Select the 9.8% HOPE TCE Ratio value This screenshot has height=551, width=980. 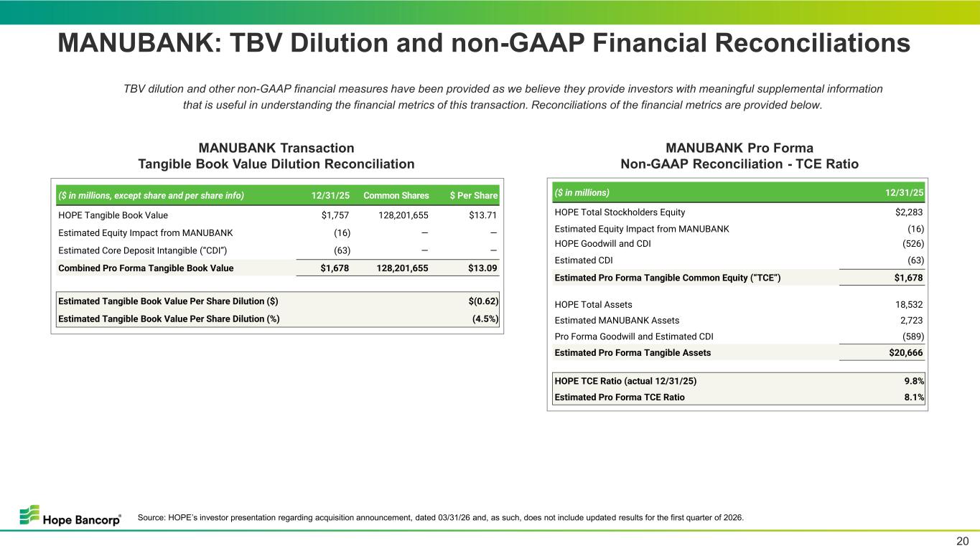coord(913,382)
